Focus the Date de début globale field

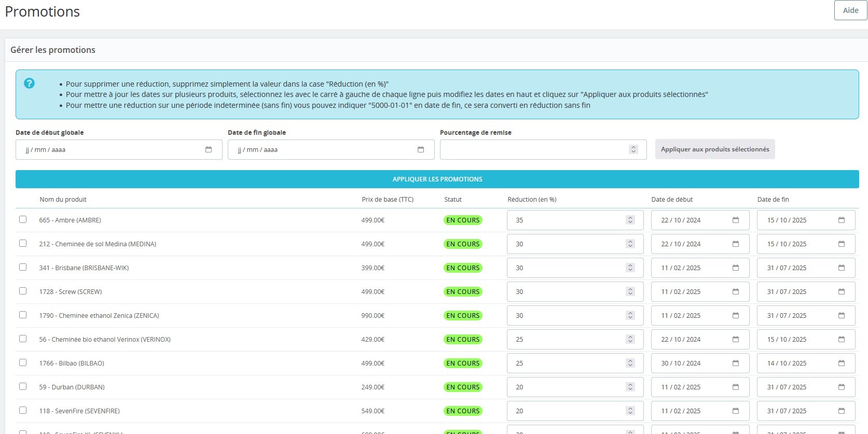tap(119, 149)
